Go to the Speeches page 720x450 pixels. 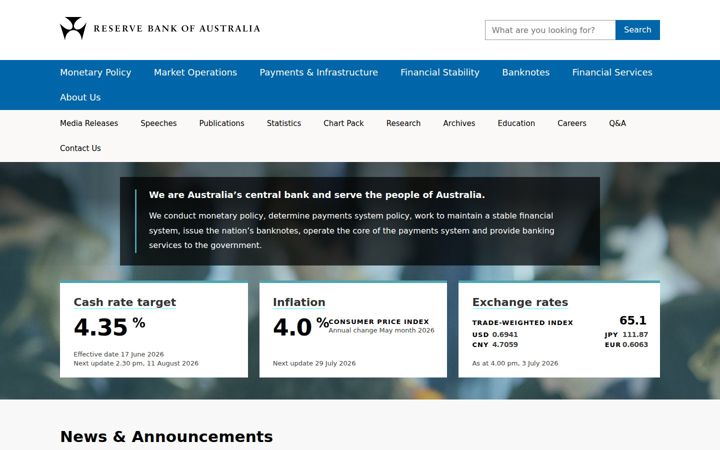coord(158,123)
